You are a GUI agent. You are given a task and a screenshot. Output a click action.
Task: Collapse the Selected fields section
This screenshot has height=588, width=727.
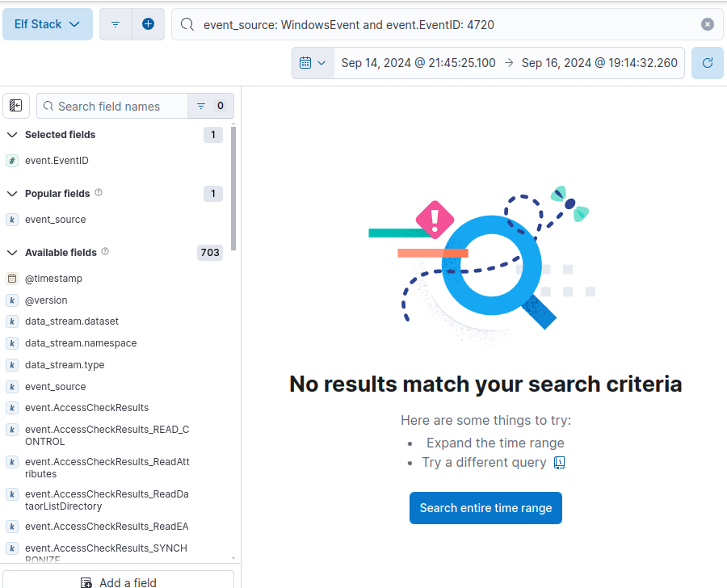pos(12,135)
